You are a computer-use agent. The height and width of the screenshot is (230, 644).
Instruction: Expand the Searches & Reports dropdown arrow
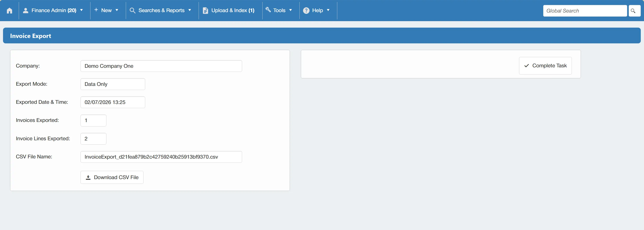tap(190, 10)
